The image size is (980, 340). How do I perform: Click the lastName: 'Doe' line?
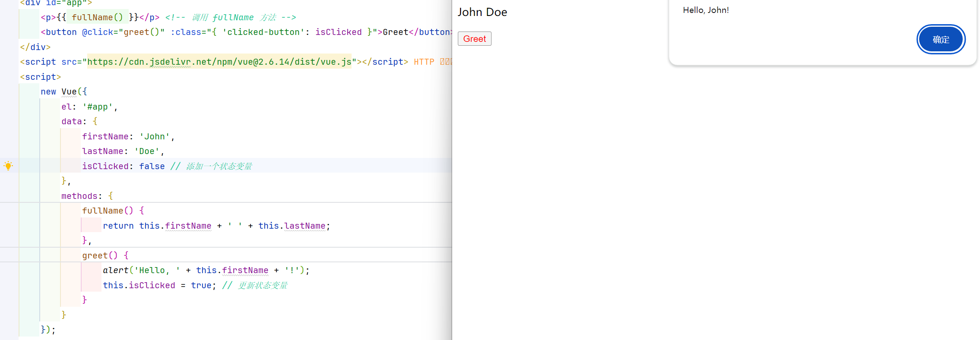click(123, 151)
